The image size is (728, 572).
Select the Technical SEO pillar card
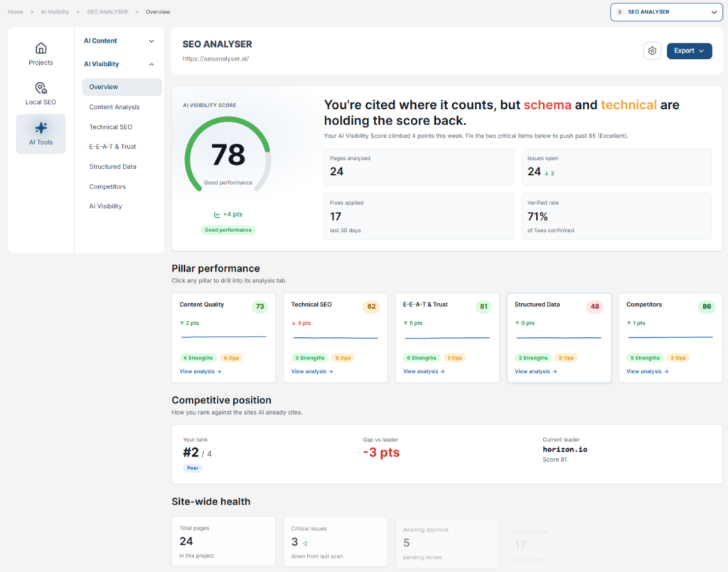coord(336,338)
